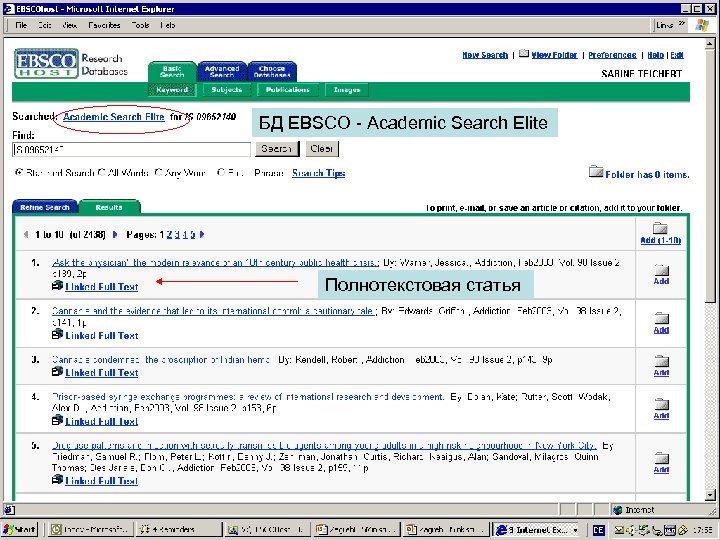Click the previous results arrow before '1 to 10'
The width and height of the screenshot is (720, 540).
pyautogui.click(x=26, y=235)
